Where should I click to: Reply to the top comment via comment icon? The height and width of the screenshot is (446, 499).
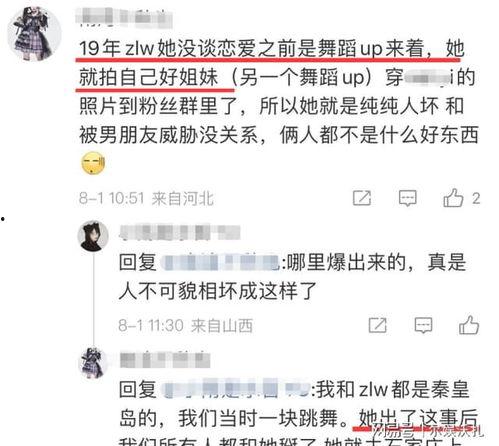[x=408, y=198]
